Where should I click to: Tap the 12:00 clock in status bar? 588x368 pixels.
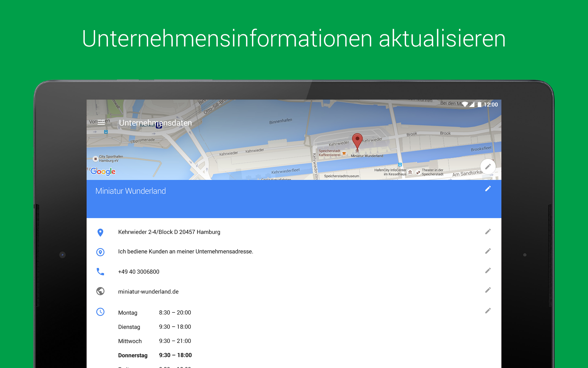click(491, 104)
